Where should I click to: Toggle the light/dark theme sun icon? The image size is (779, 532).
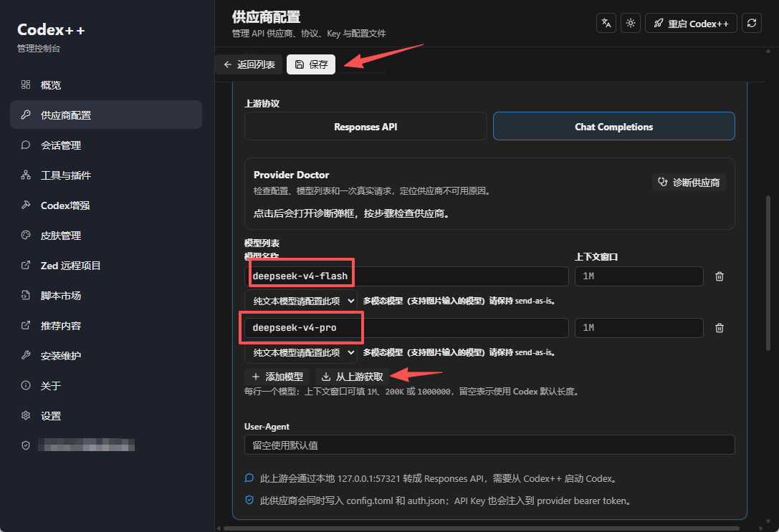(x=631, y=24)
